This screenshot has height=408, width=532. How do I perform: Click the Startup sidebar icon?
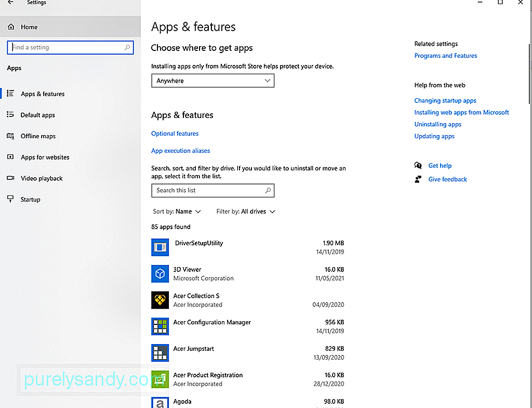(10, 199)
